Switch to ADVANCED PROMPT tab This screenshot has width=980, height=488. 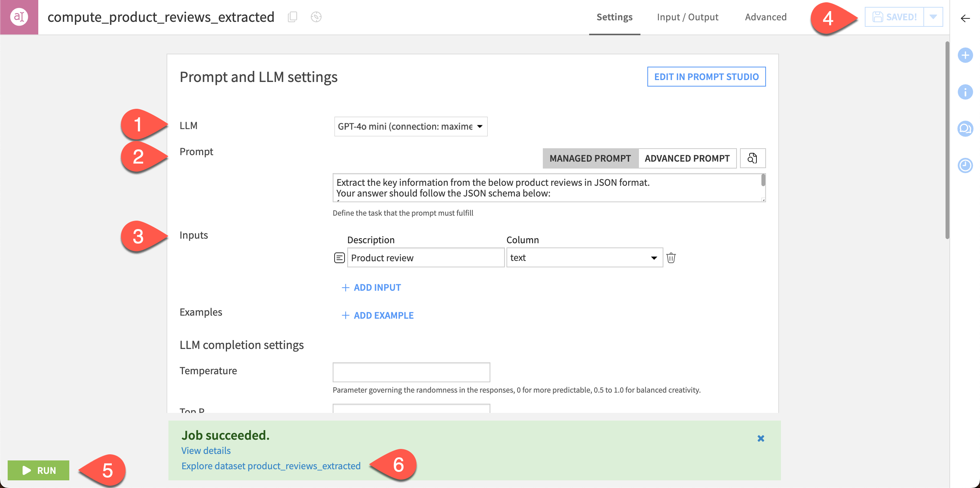(687, 158)
